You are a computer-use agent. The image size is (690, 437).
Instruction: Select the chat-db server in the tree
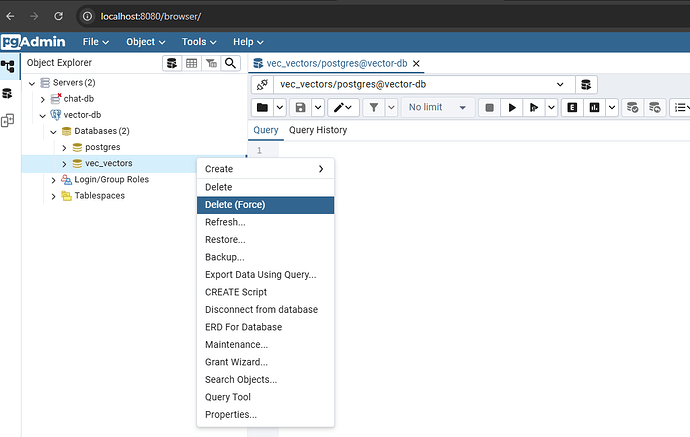coord(79,99)
